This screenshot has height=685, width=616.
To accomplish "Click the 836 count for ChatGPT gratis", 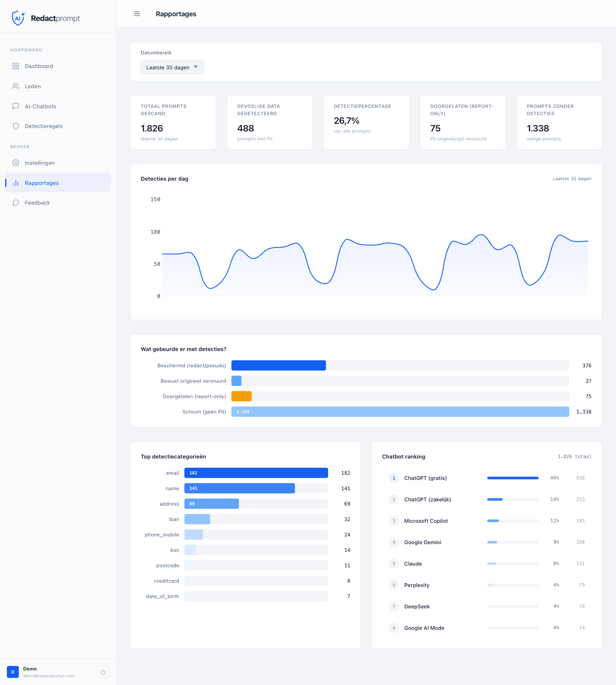I will click(580, 478).
